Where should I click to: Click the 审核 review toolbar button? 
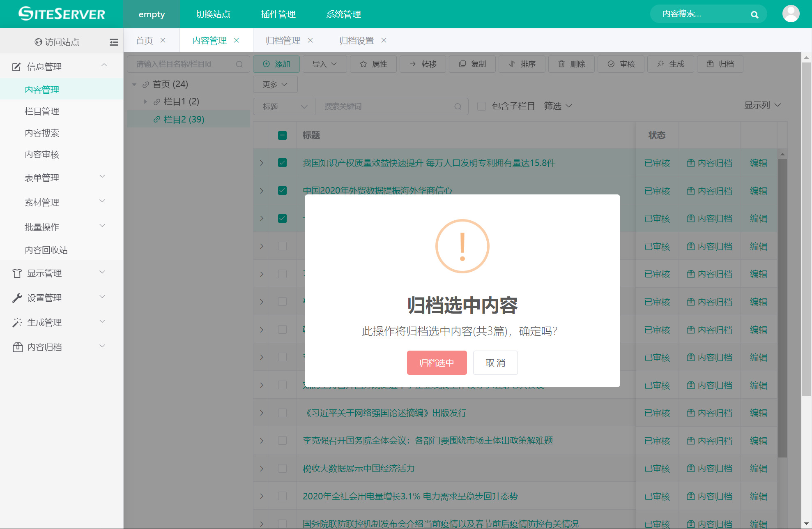[621, 64]
